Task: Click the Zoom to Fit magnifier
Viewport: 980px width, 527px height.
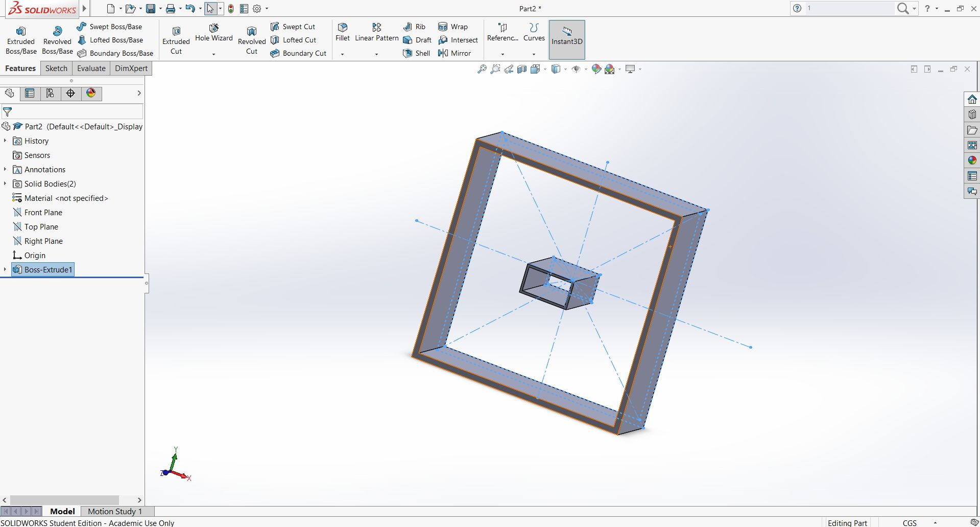Action: pos(482,69)
